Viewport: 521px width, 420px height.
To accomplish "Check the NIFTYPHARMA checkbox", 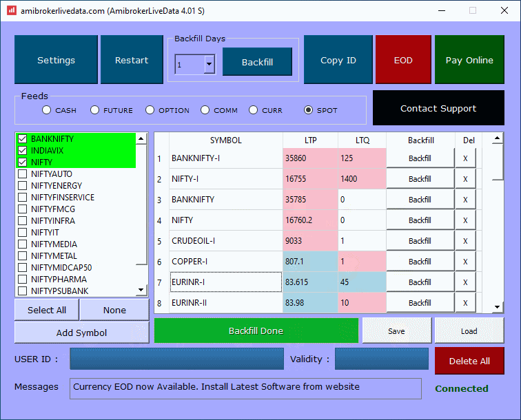I will tap(22, 279).
